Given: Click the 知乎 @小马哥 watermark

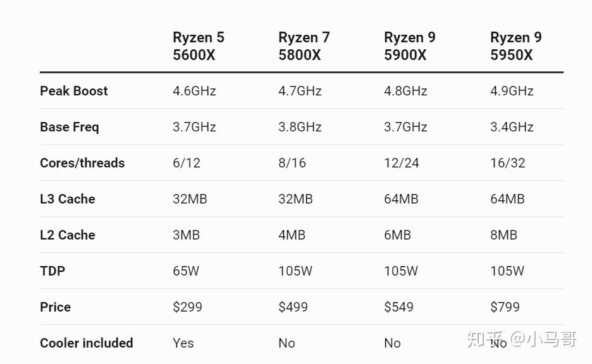Looking at the screenshot, I should point(522,339).
